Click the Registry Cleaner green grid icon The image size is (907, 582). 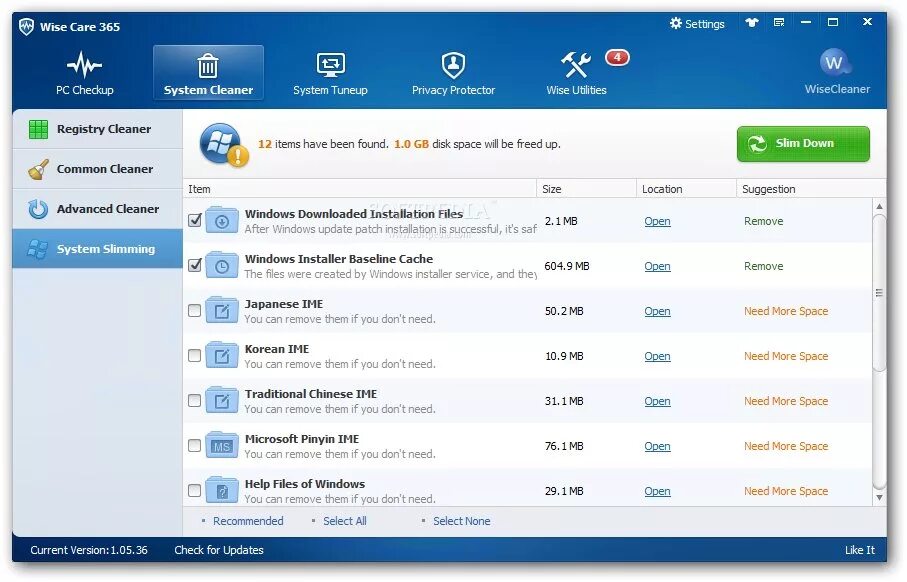pos(38,129)
